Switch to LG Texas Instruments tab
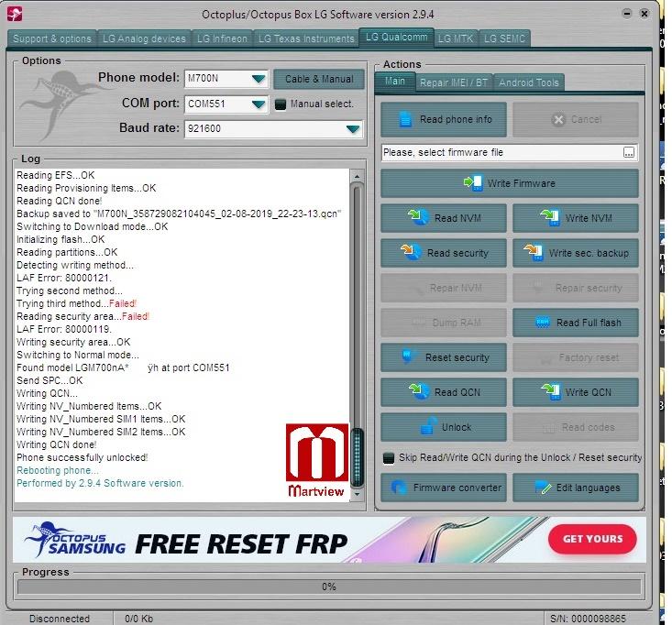The height and width of the screenshot is (625, 672). click(306, 38)
